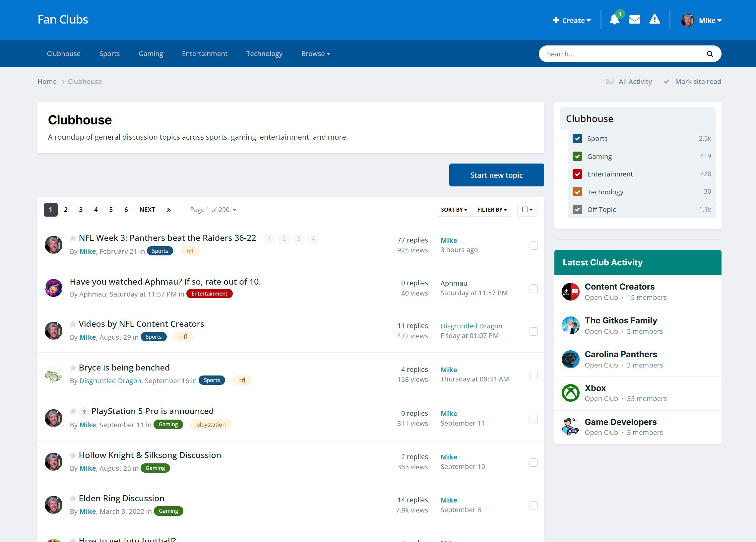The image size is (756, 542).
Task: Click star icon beside Videos by NFL Content Creators
Action: (73, 324)
